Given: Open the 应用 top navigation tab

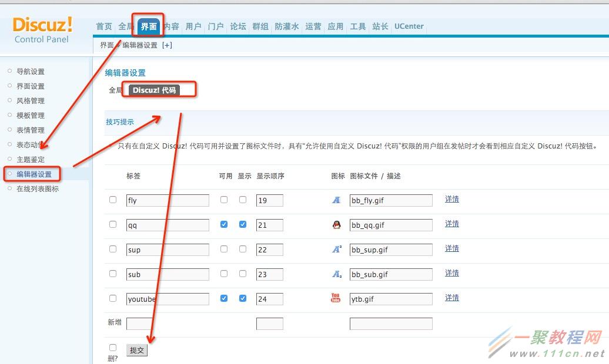Looking at the screenshot, I should pyautogui.click(x=336, y=26).
